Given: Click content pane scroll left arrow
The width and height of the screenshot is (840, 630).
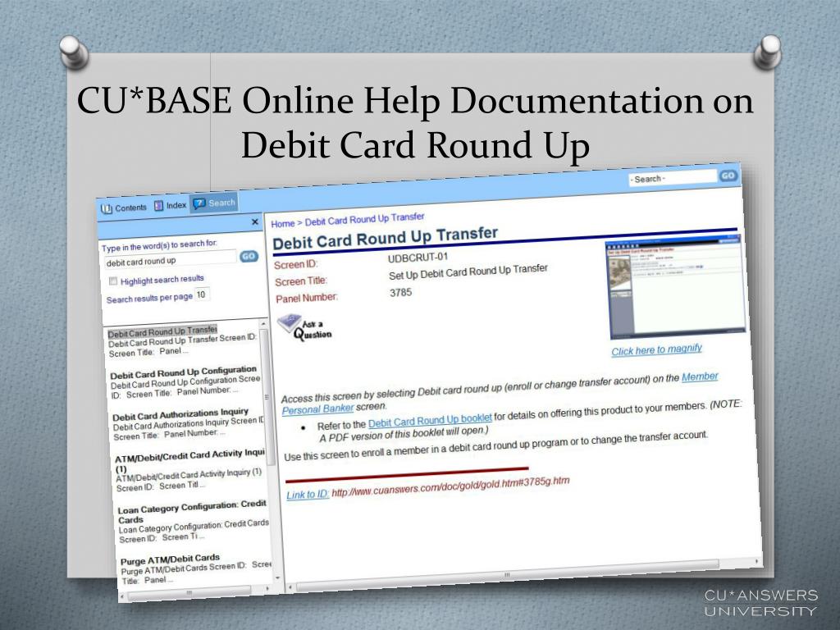Looking at the screenshot, I should tap(290, 587).
